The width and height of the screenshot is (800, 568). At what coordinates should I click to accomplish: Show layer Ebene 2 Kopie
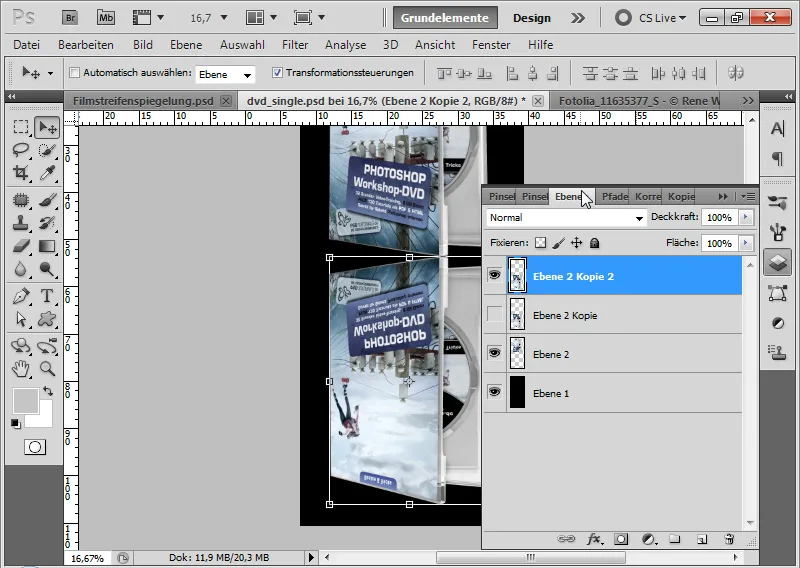point(494,314)
